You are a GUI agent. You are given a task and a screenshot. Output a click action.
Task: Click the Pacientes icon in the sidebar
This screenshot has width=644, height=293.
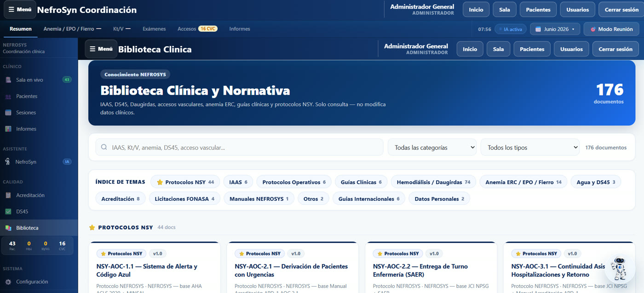[8, 96]
